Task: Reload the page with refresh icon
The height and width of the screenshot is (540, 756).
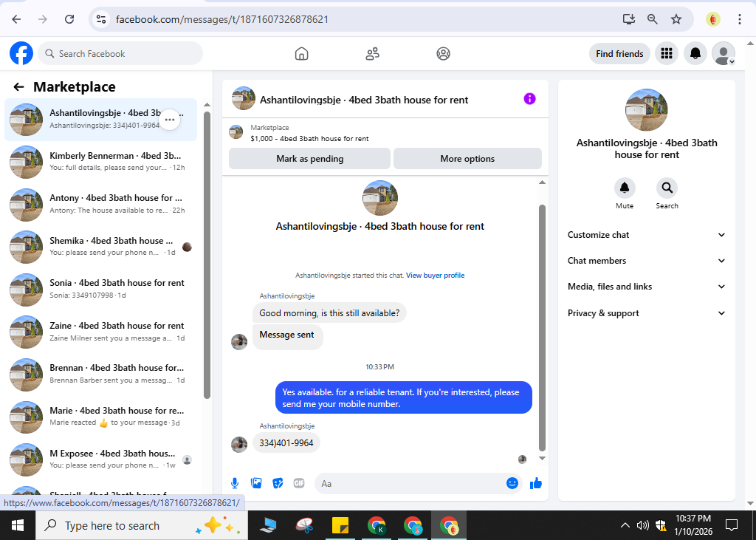Action: pos(69,18)
